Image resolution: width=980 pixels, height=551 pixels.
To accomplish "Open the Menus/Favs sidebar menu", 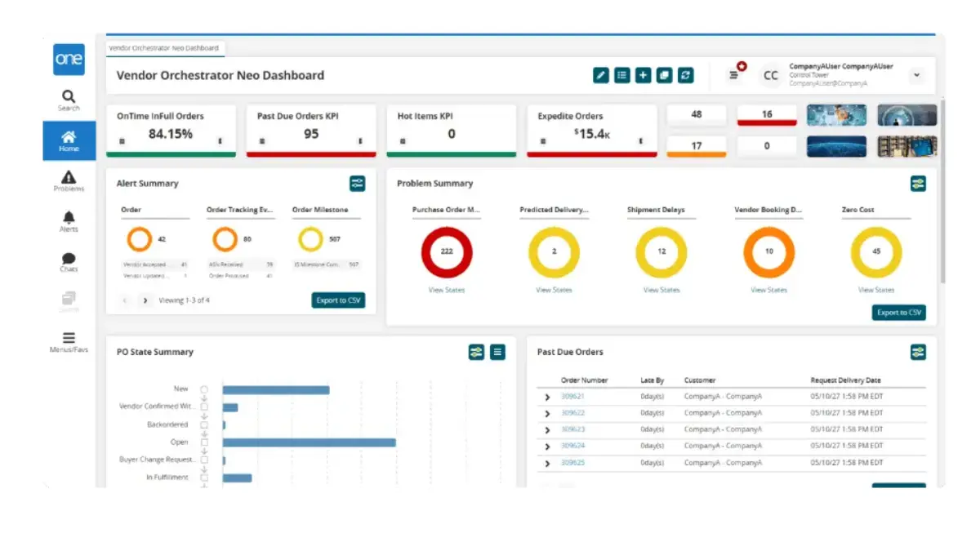I will pos(69,341).
